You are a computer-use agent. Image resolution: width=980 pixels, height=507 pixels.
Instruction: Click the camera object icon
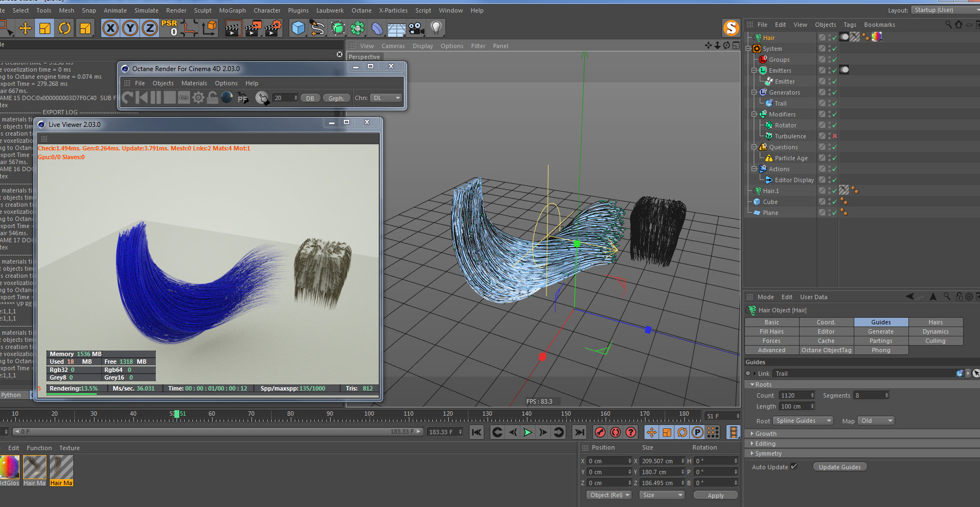(416, 28)
